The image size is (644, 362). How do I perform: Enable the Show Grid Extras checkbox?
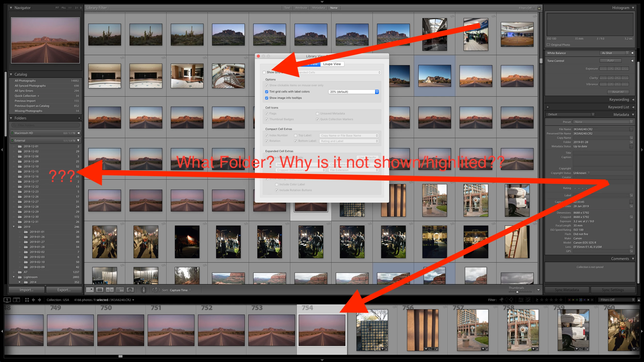click(264, 72)
